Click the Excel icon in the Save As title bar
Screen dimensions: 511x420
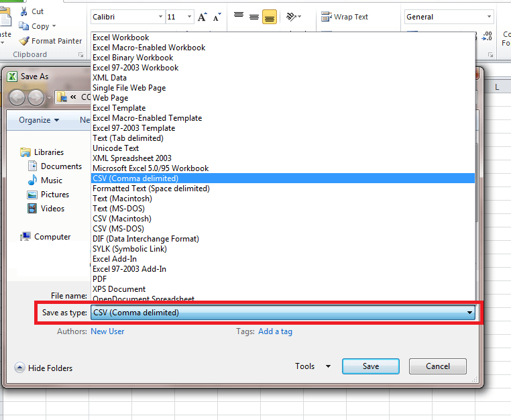[x=12, y=76]
